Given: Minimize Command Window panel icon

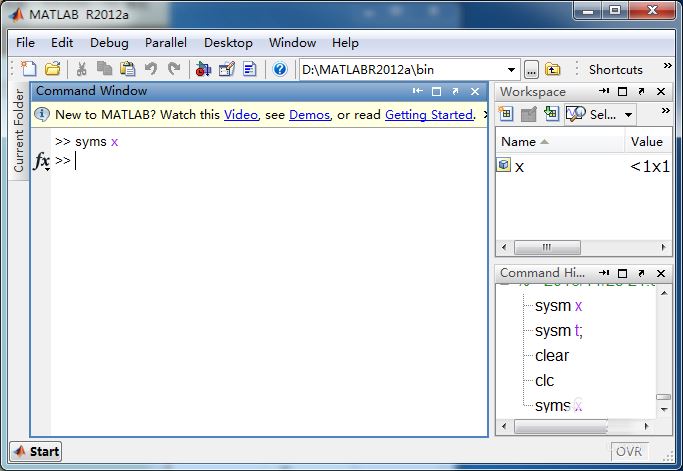Looking at the screenshot, I should [417, 91].
